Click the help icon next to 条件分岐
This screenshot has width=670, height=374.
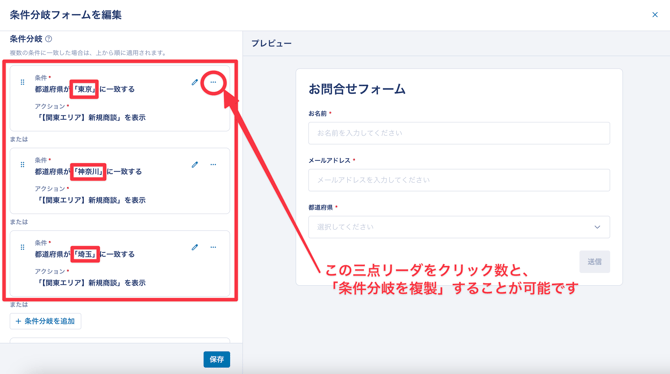click(49, 39)
